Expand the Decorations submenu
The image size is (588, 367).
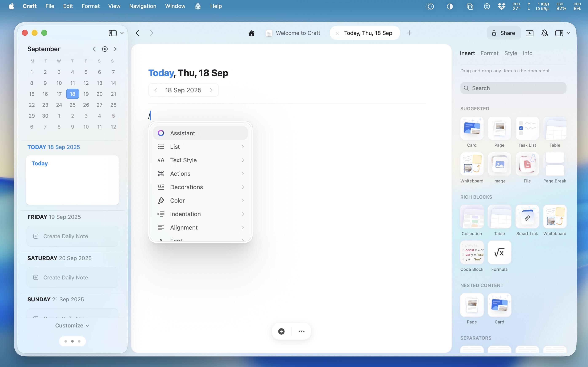point(200,187)
